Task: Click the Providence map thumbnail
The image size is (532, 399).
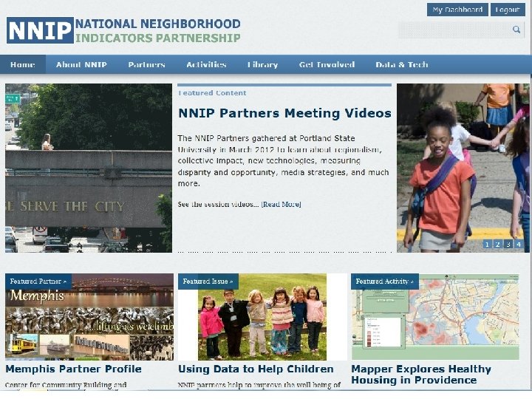Action: pos(435,317)
